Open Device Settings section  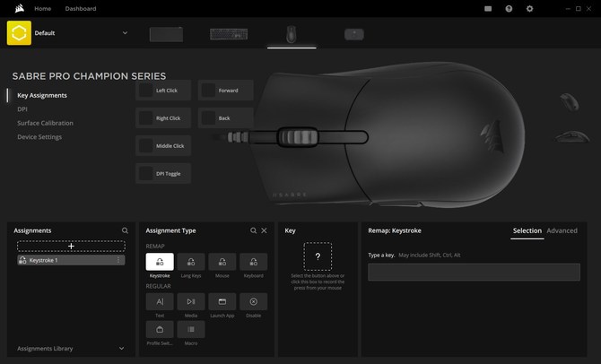click(39, 137)
